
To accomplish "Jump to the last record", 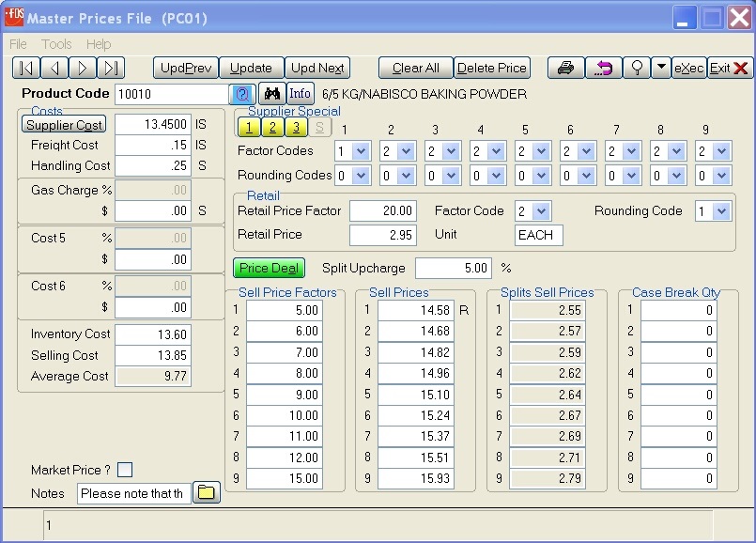I will click(x=111, y=68).
